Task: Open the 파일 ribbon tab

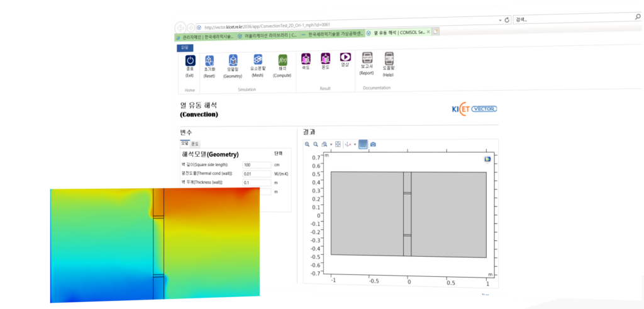Action: (185, 48)
